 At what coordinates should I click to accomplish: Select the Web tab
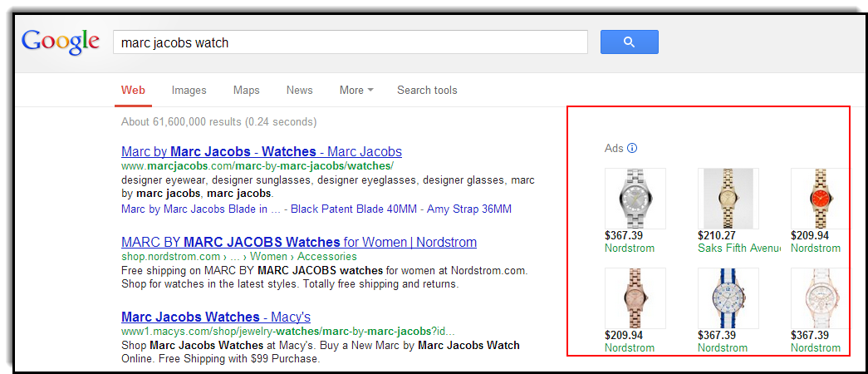click(133, 91)
